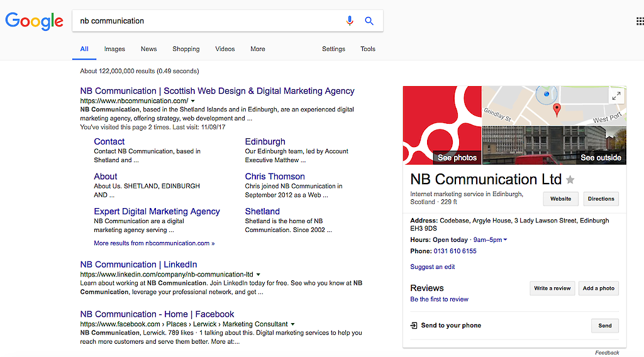Open dropdown arrow beside the LinkedIn URL
This screenshot has height=357, width=644.
pos(258,275)
